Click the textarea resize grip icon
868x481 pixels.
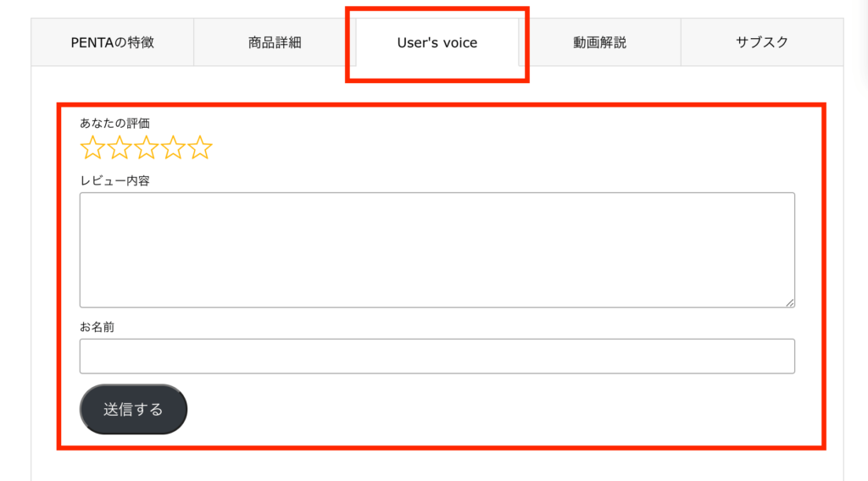click(x=790, y=302)
